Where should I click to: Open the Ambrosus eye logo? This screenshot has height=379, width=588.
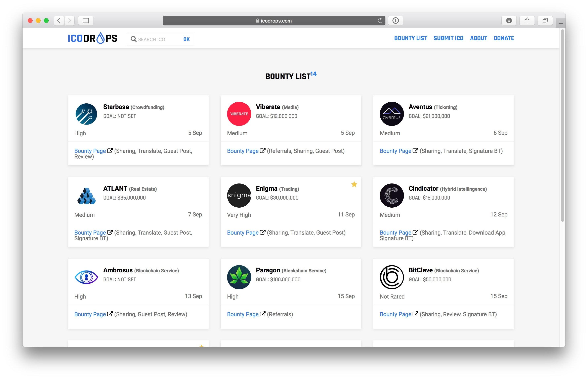tap(86, 277)
